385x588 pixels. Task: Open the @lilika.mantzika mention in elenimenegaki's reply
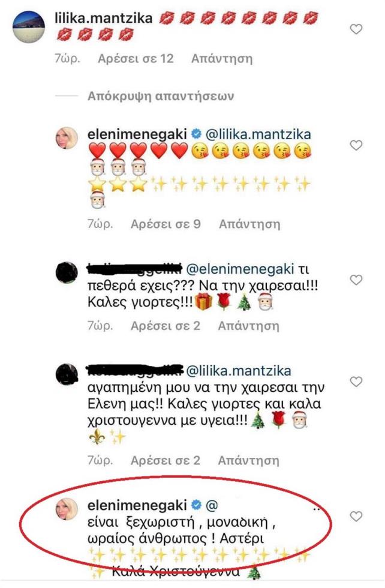pos(258,134)
